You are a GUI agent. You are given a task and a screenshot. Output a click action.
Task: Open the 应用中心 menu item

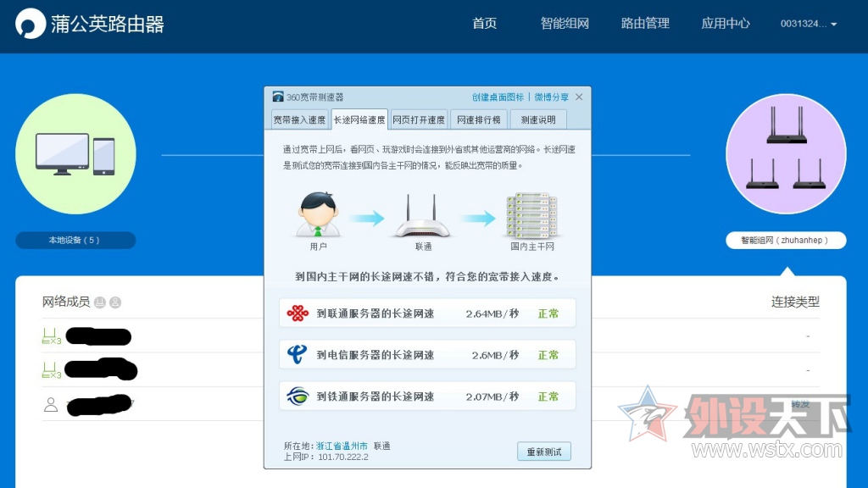pos(726,23)
